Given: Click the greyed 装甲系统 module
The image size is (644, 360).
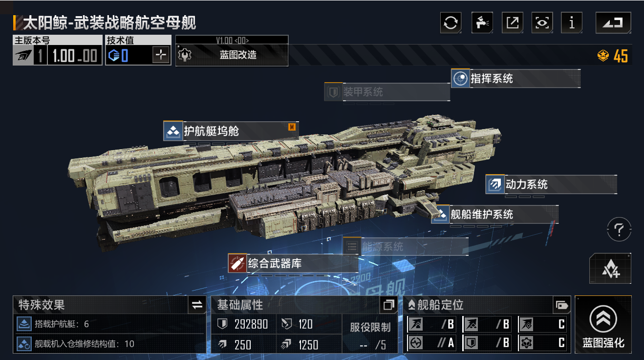Looking at the screenshot, I should coord(387,92).
